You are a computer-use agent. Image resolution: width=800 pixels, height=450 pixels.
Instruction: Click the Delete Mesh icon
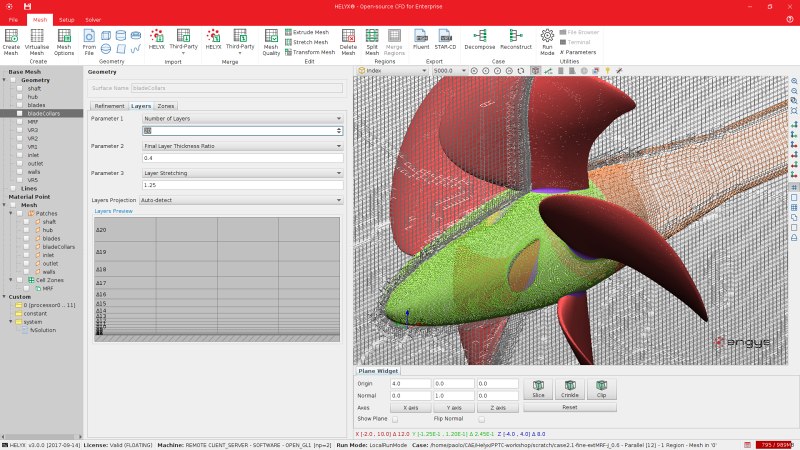pyautogui.click(x=348, y=36)
